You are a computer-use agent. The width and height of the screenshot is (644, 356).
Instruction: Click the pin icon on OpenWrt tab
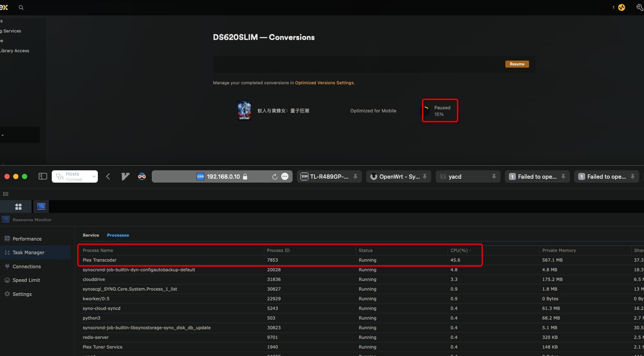click(x=424, y=176)
